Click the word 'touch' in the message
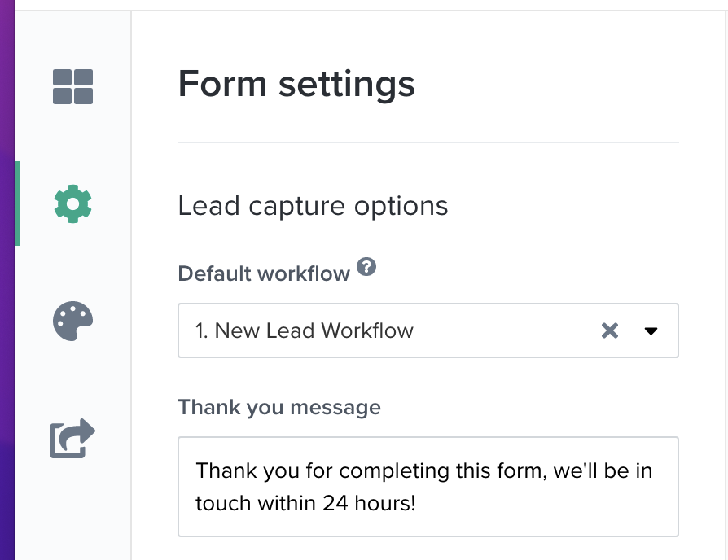The width and height of the screenshot is (728, 560). 217,503
